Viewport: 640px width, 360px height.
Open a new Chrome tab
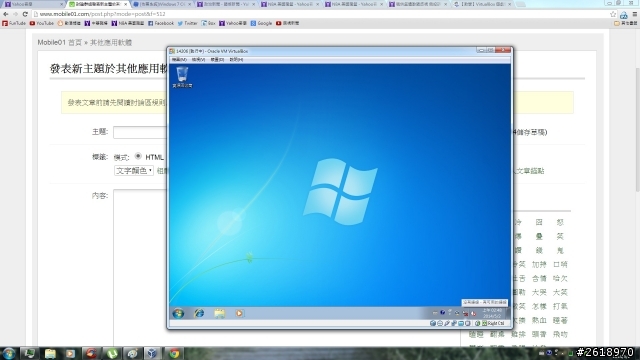click(521, 4)
